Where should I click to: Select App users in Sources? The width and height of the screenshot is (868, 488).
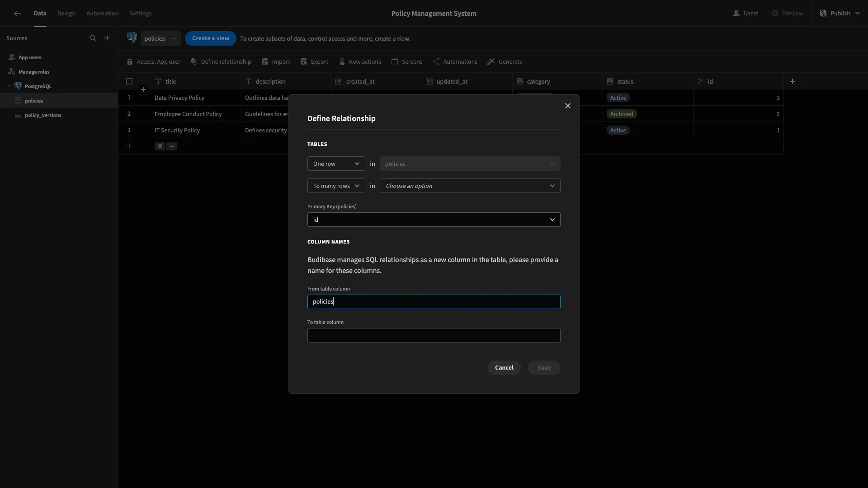[x=59, y=57]
